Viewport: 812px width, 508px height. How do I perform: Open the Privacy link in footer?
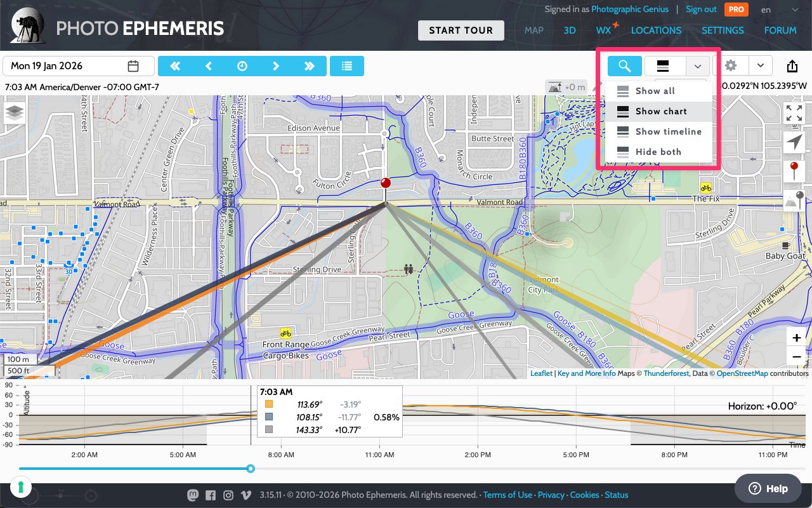click(551, 495)
